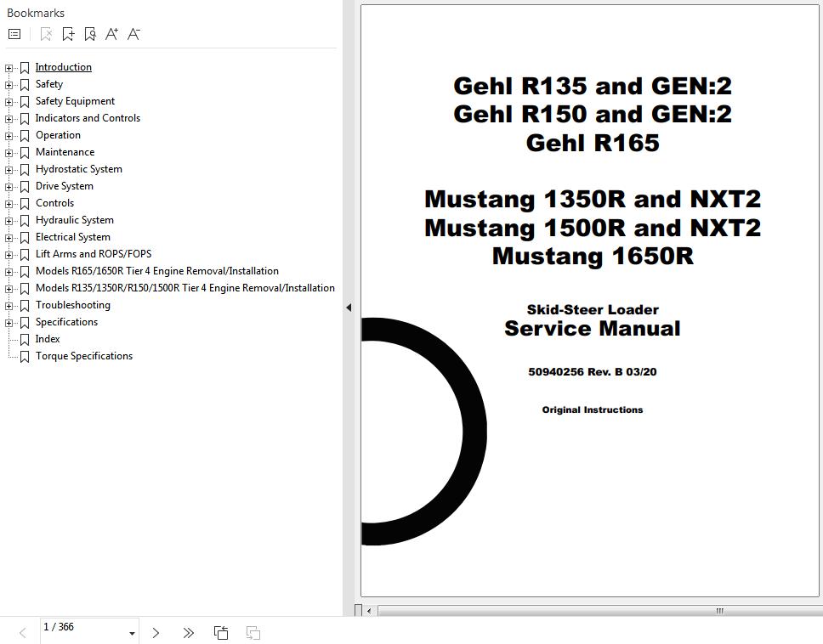Open the Torque Specifications bookmark

tap(84, 356)
